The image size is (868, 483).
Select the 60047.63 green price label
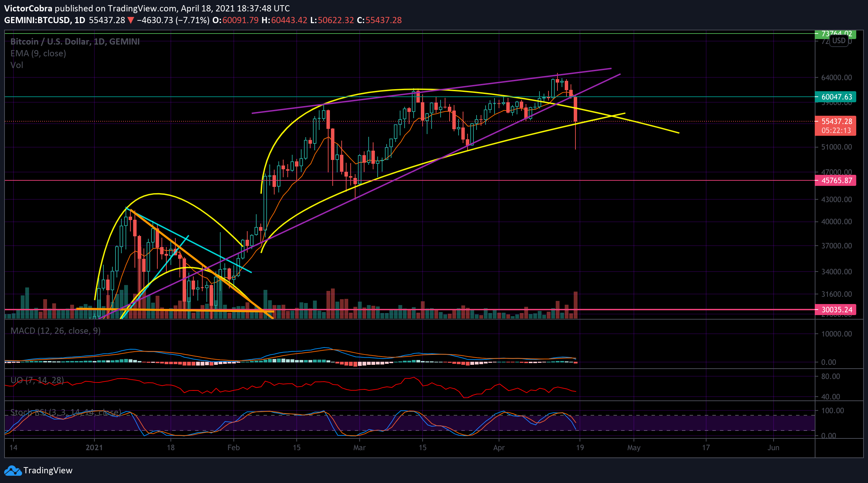click(x=835, y=97)
